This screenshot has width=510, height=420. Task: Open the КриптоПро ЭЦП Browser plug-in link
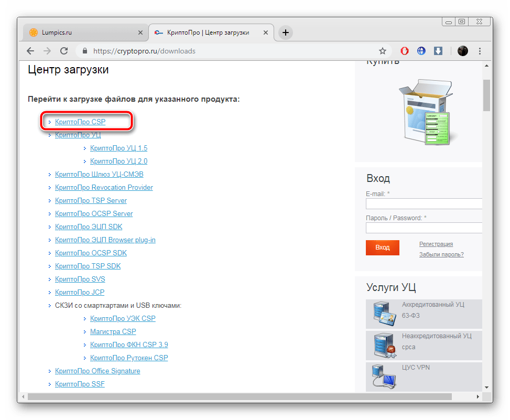tap(105, 240)
